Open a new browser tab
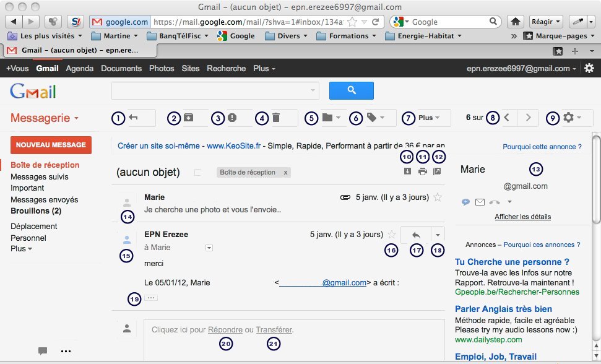 (x=574, y=51)
